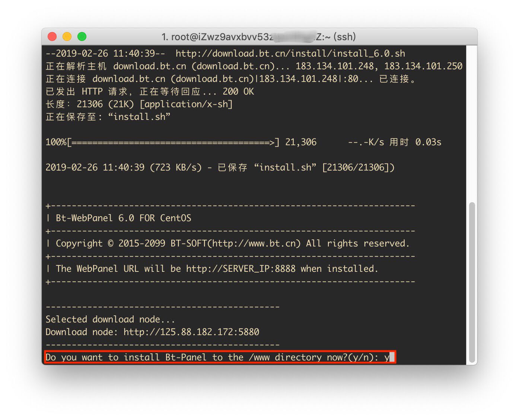
Task: Minimize the terminal window with yellow button
Action: pyautogui.click(x=67, y=36)
